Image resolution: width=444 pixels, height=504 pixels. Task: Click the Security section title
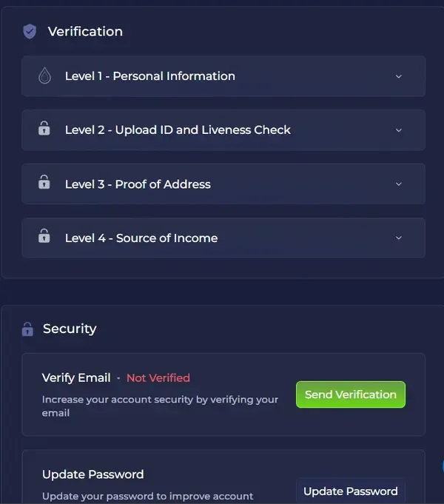click(x=70, y=329)
